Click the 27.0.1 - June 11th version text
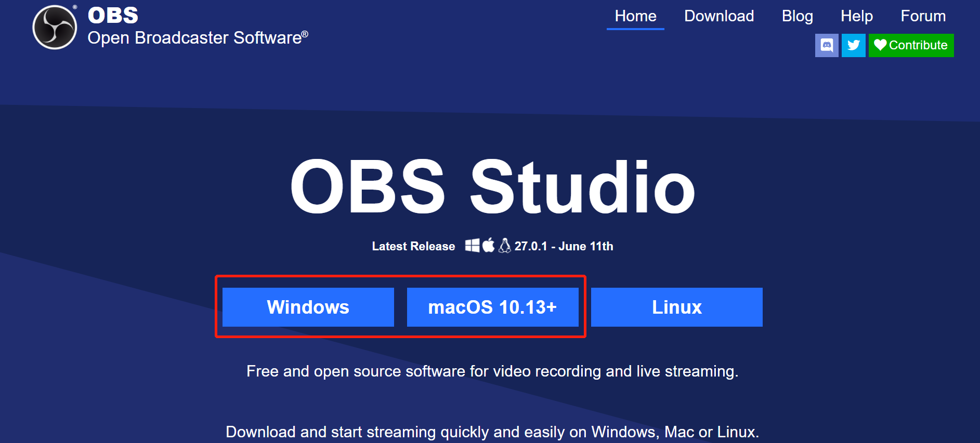Viewport: 980px width, 443px height. point(564,246)
